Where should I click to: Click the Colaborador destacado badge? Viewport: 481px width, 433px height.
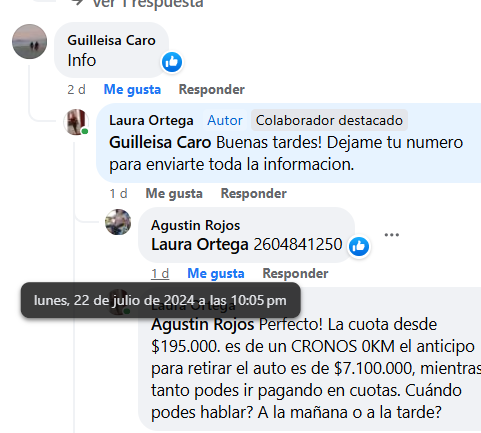point(329,120)
